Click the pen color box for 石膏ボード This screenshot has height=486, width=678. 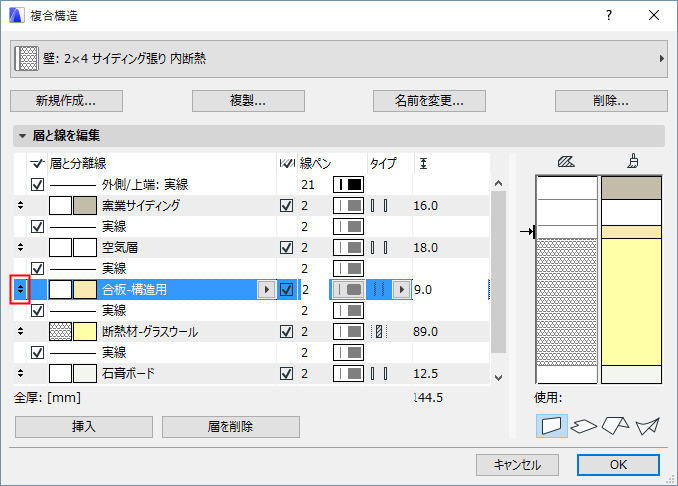tap(348, 373)
